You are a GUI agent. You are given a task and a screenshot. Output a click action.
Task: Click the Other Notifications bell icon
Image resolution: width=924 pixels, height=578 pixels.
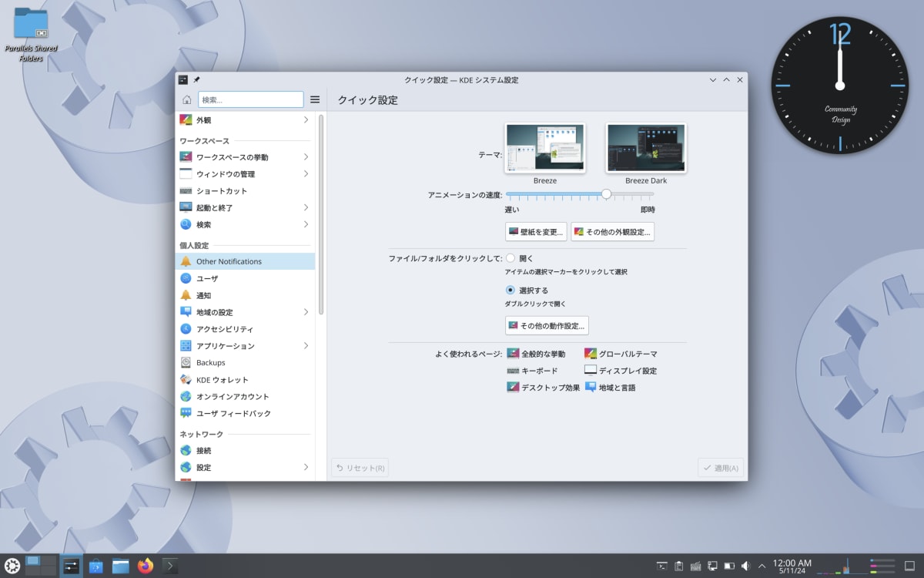tap(186, 261)
